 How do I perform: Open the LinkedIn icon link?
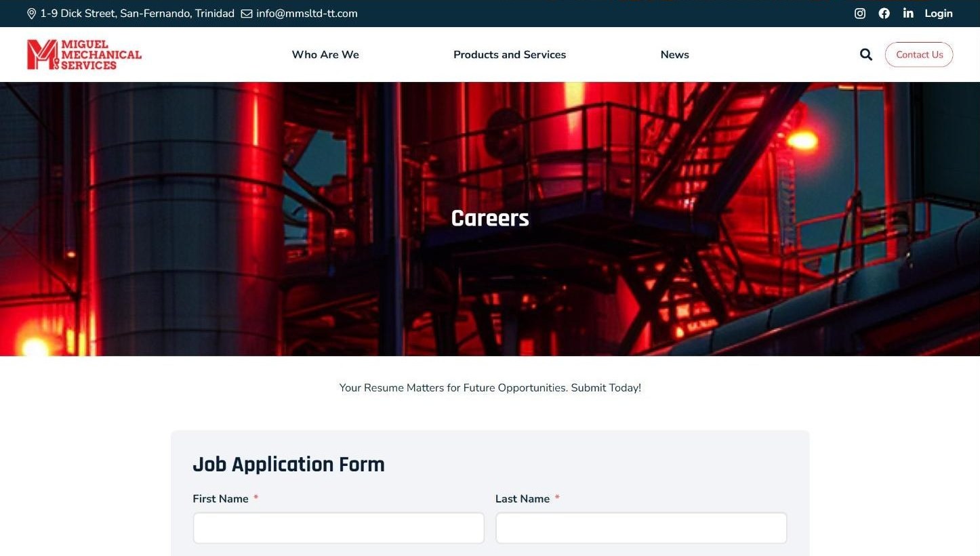pos(908,14)
